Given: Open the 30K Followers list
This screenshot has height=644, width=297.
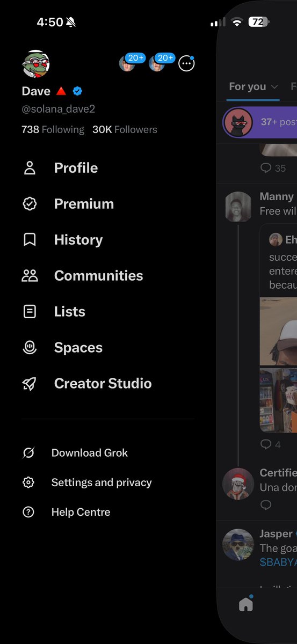Looking at the screenshot, I should tap(125, 129).
